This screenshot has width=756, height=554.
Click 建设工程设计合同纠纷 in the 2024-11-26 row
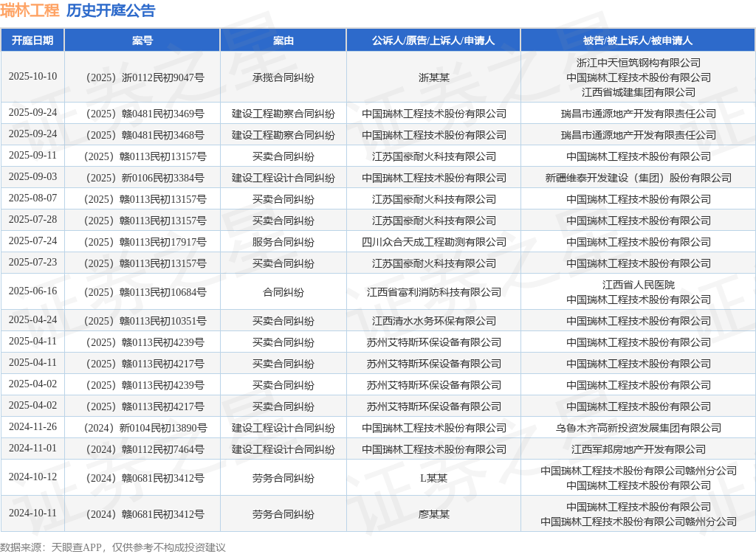click(x=283, y=428)
